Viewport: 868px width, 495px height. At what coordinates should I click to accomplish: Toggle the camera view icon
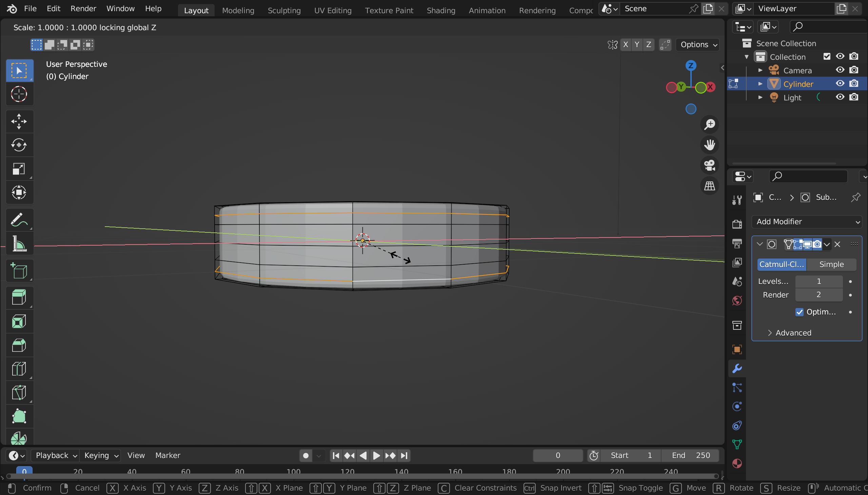pos(710,166)
